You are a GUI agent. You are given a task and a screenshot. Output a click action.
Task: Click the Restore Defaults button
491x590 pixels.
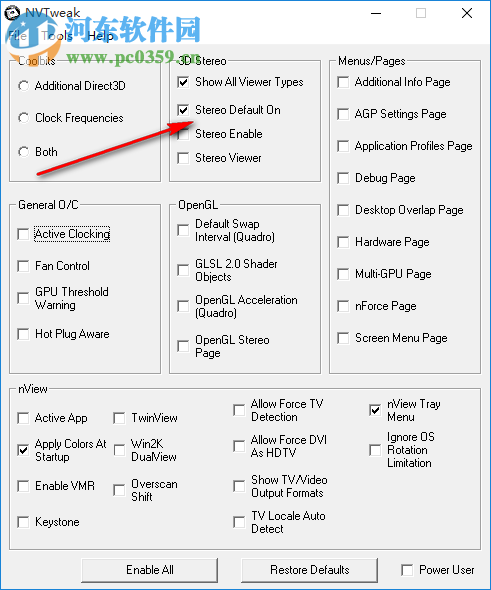[309, 570]
